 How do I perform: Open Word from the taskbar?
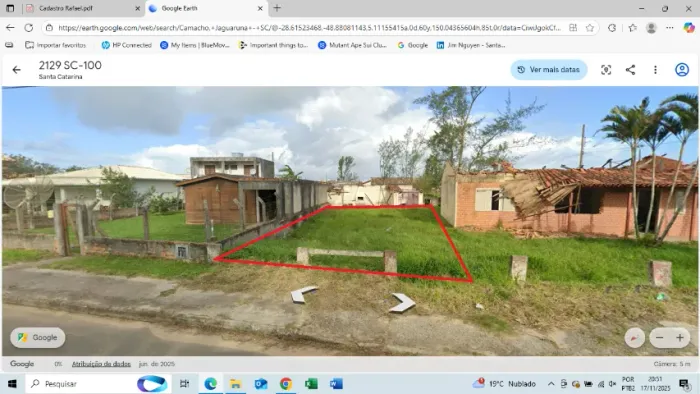[x=336, y=384]
